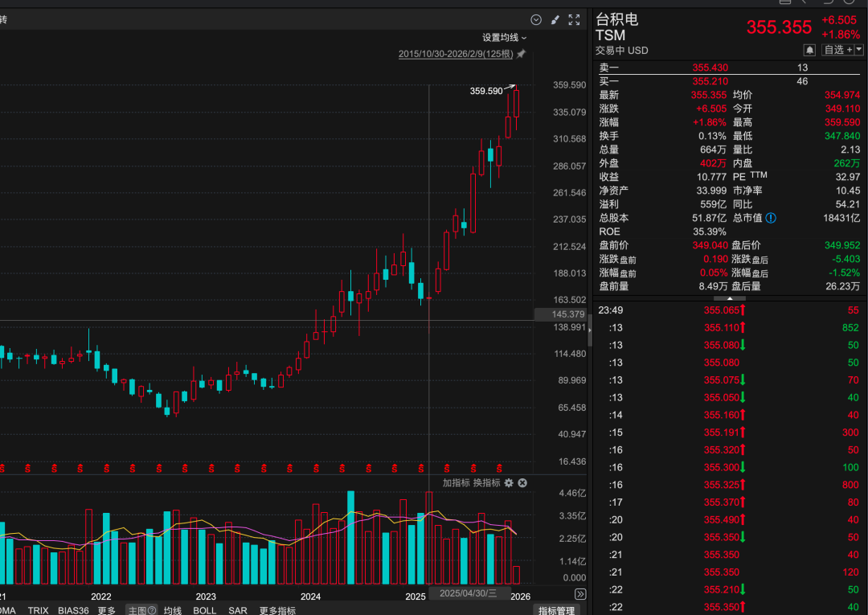Click the 卖一 ask price 355.430
Image resolution: width=868 pixels, height=615 pixels.
(710, 68)
